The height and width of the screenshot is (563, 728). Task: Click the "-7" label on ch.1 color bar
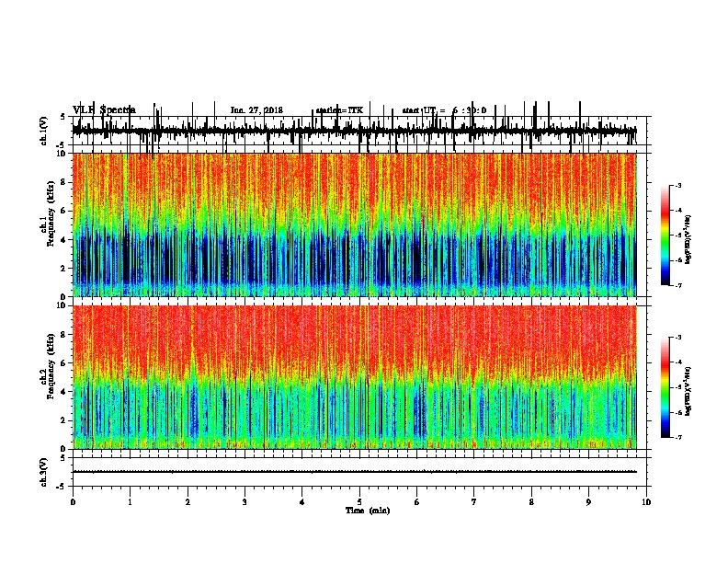[x=678, y=285]
